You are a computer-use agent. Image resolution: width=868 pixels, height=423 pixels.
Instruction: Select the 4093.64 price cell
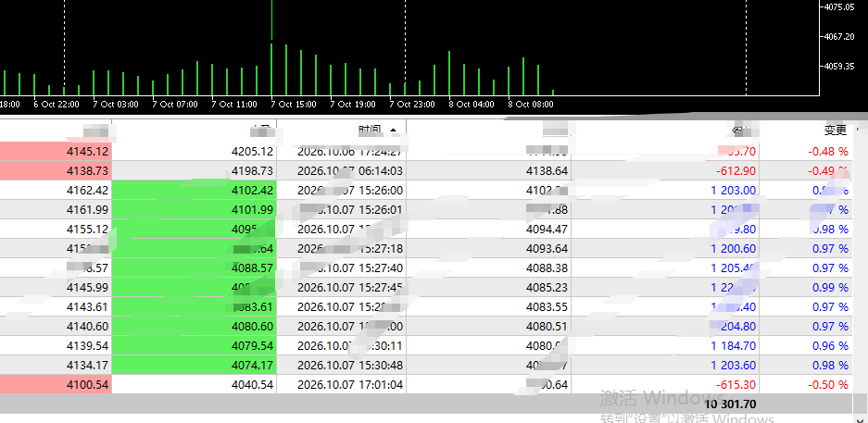coord(547,249)
